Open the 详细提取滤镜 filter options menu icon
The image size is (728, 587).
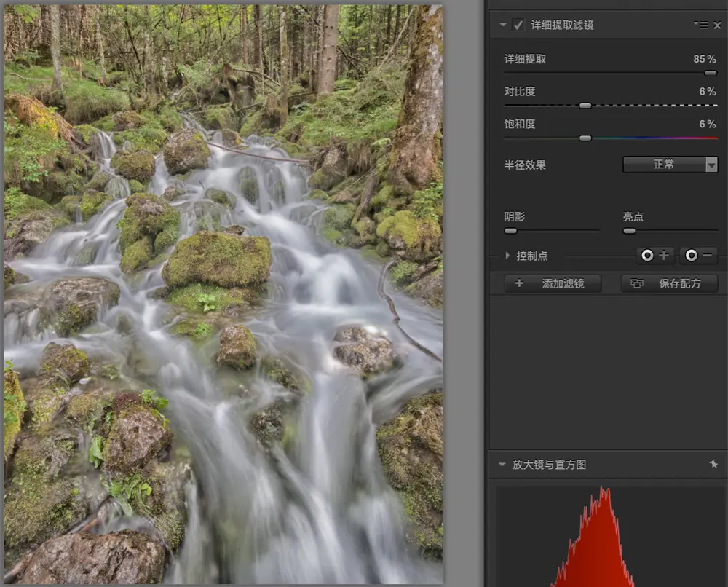click(x=702, y=25)
